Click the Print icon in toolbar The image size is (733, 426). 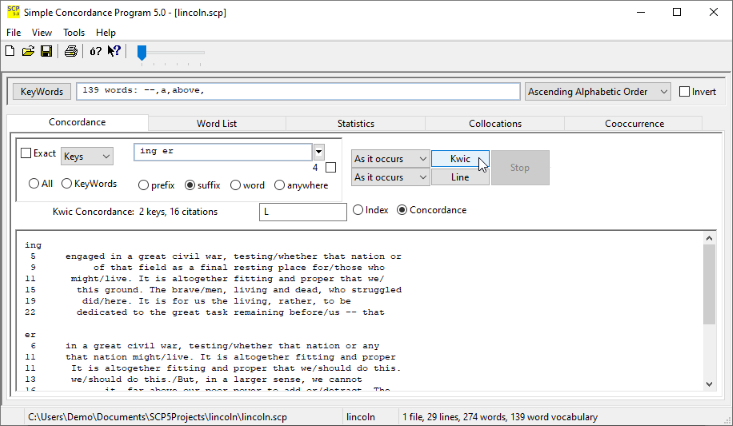click(71, 52)
